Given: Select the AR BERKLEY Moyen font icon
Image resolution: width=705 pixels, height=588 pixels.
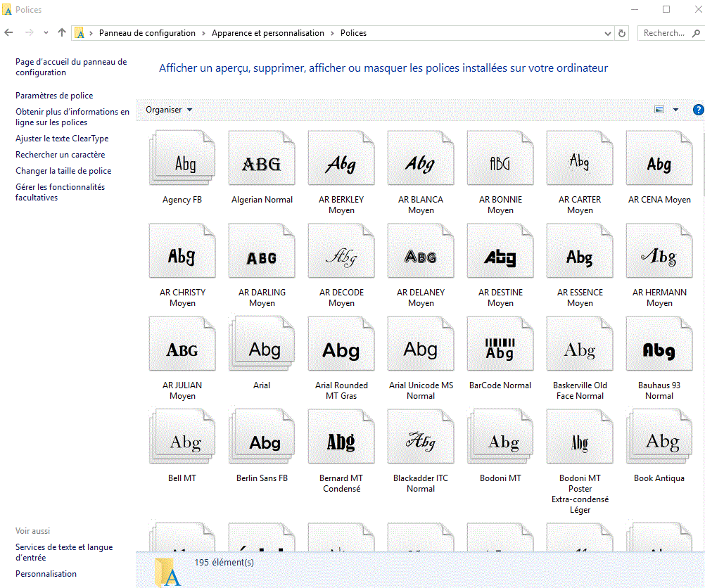Looking at the screenshot, I should pos(341,158).
